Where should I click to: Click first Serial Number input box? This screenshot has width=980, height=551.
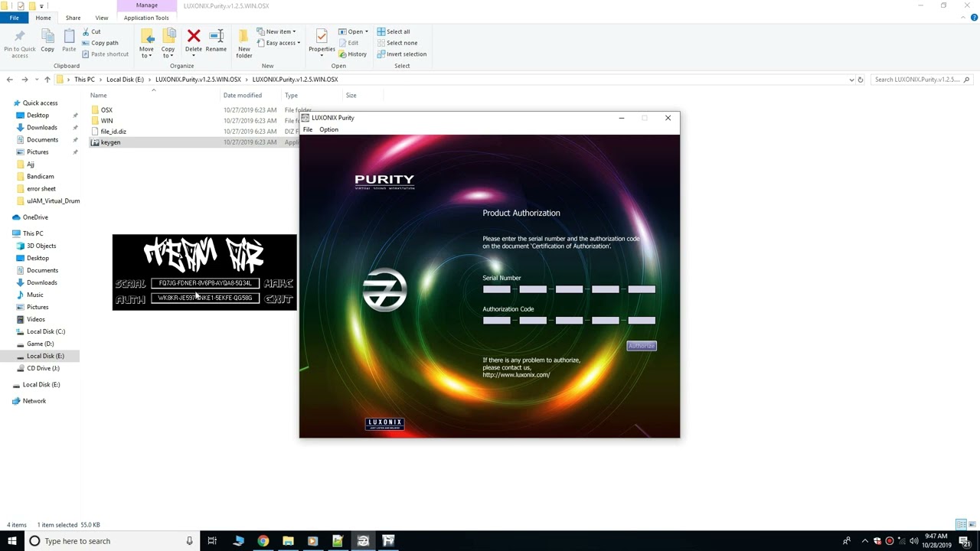tap(496, 289)
